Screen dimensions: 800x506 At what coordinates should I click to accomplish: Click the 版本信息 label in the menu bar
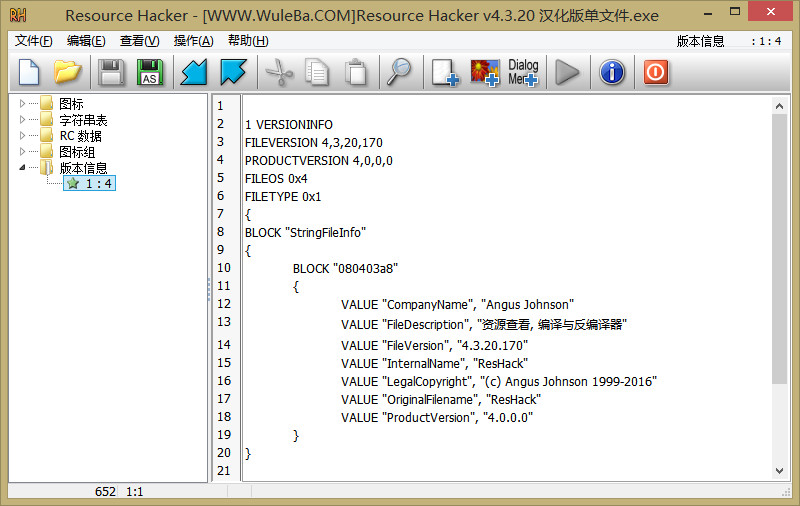[701, 41]
